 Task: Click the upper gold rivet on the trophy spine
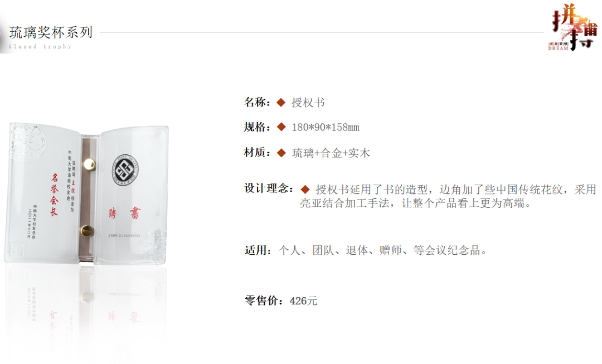click(89, 164)
